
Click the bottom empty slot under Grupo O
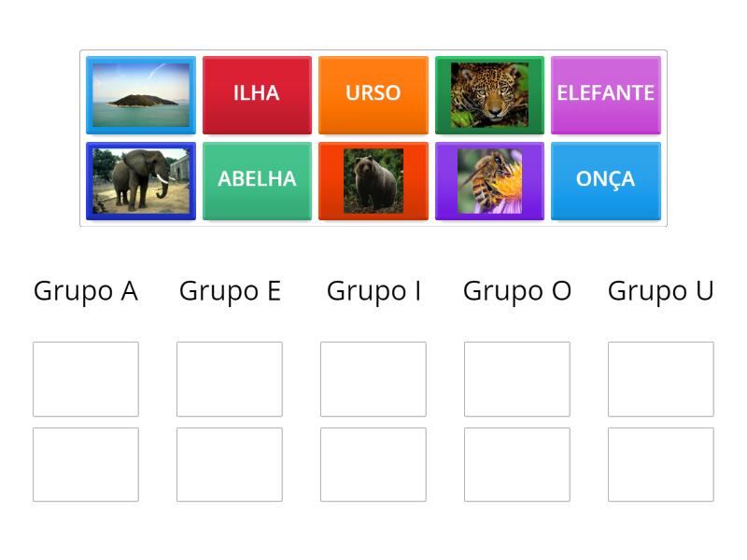pyautogui.click(x=517, y=464)
